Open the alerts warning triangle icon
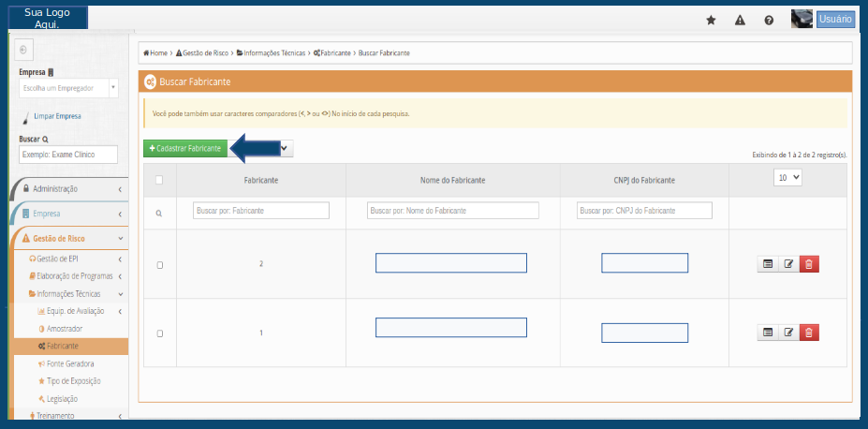Viewport: 868px width, 429px height. pos(740,21)
